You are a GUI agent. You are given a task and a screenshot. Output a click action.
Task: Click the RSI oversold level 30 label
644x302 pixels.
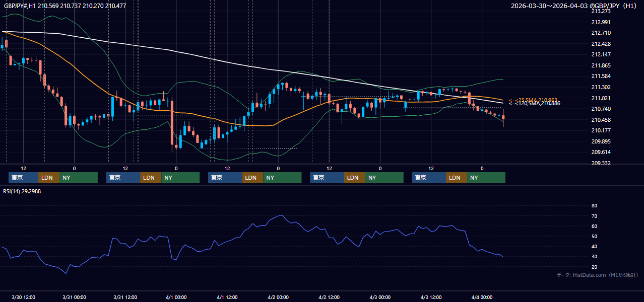[x=594, y=256]
